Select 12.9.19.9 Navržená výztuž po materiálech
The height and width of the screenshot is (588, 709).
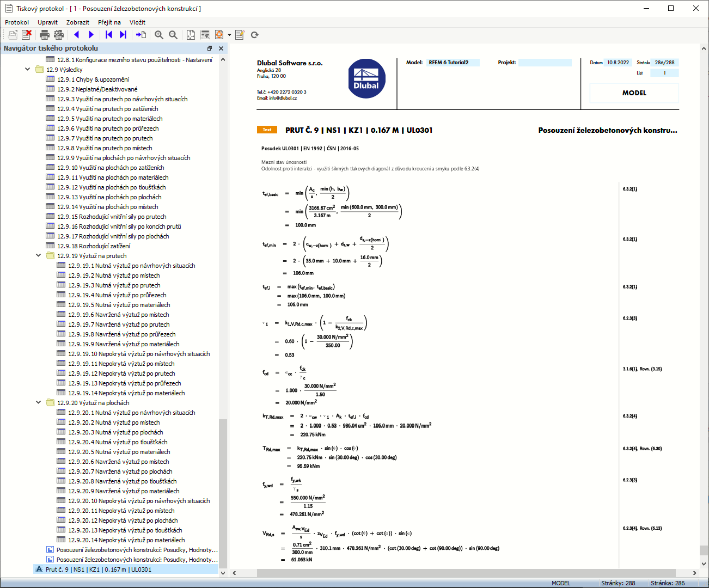coord(124,344)
